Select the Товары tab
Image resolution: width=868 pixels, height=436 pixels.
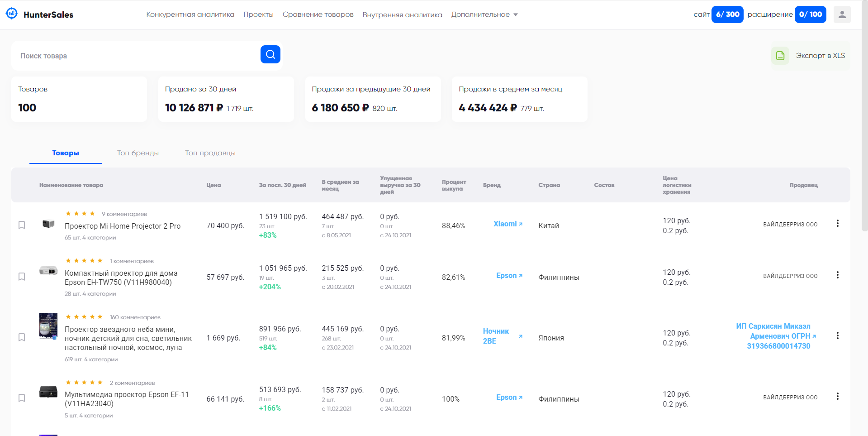pos(66,153)
